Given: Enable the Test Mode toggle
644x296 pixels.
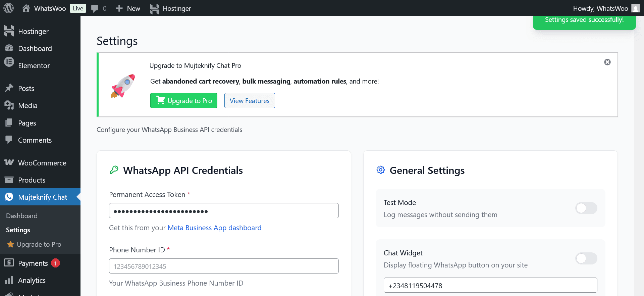Looking at the screenshot, I should (586, 208).
